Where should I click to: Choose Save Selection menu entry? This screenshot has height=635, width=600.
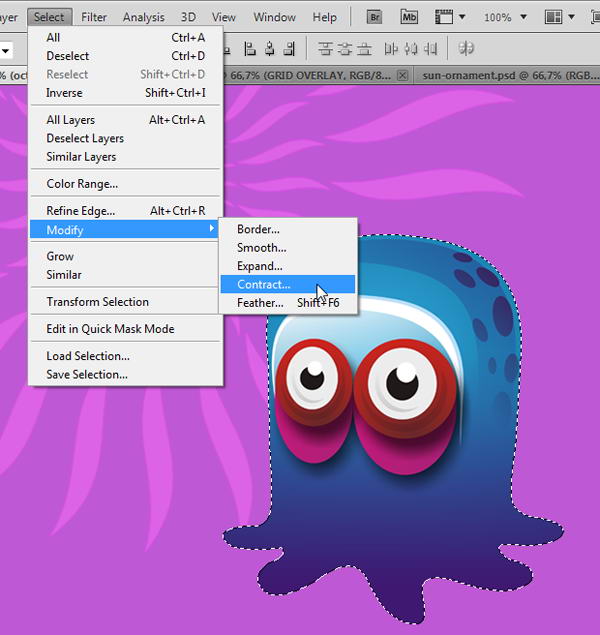[126, 375]
